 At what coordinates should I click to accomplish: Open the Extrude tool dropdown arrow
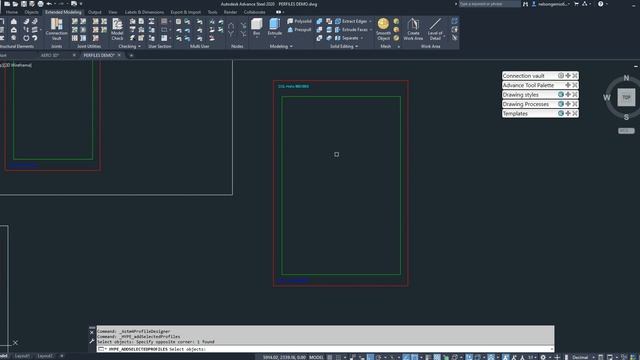(274, 37)
